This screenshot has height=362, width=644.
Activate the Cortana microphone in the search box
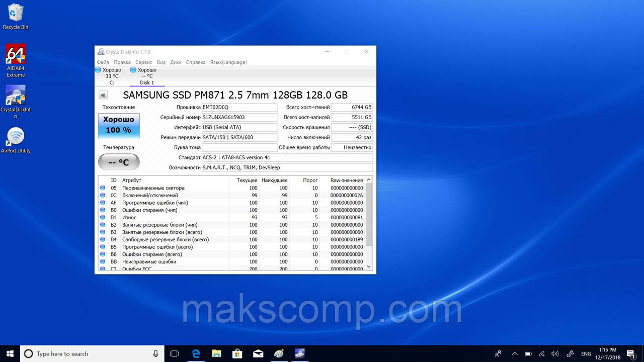pyautogui.click(x=156, y=353)
